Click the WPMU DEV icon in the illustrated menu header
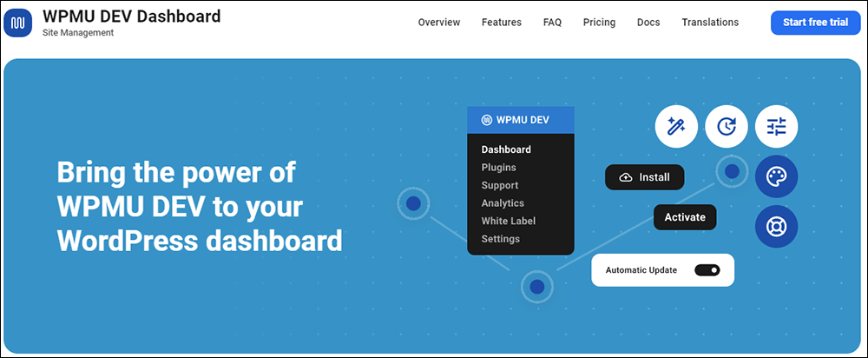This screenshot has width=868, height=358. tap(487, 120)
